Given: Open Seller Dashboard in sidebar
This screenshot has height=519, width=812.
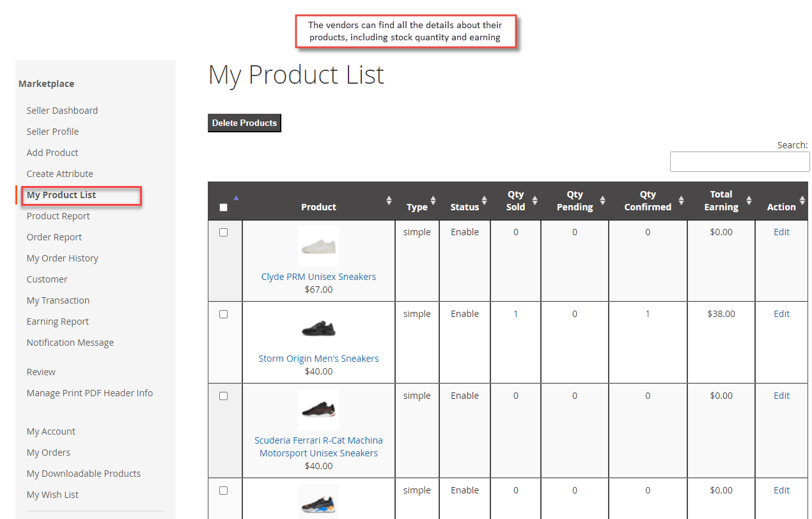Looking at the screenshot, I should [62, 111].
